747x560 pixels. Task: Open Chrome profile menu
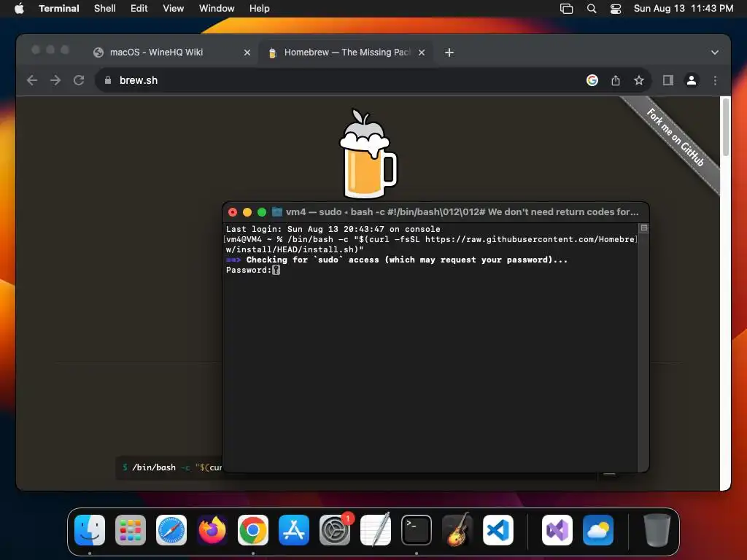[x=692, y=80]
